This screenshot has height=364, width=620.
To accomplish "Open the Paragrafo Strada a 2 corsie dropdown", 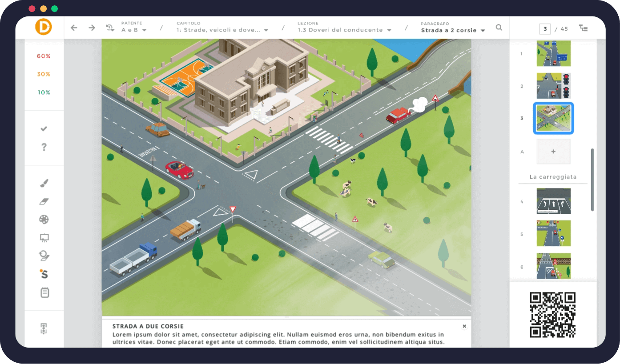I will click(x=453, y=30).
